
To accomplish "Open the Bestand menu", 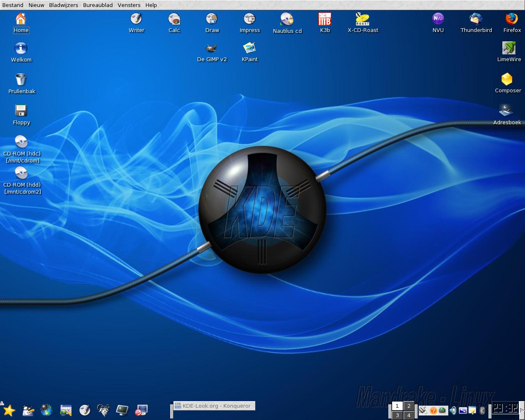I will tap(13, 5).
